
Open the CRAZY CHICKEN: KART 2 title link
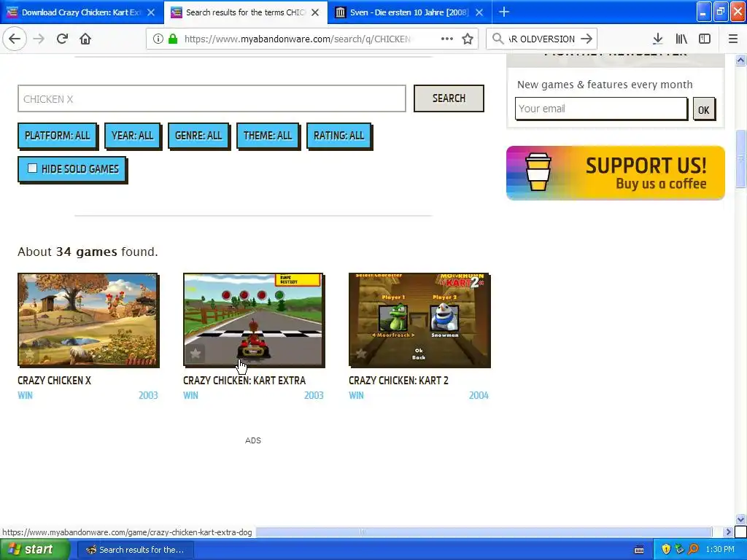click(x=398, y=381)
